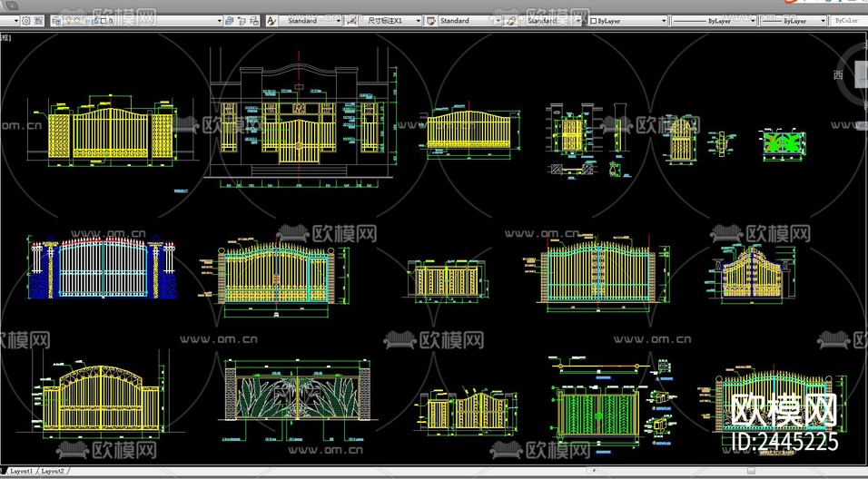
Task: Select the villa entrance gate elevation drawing
Action: point(299,119)
